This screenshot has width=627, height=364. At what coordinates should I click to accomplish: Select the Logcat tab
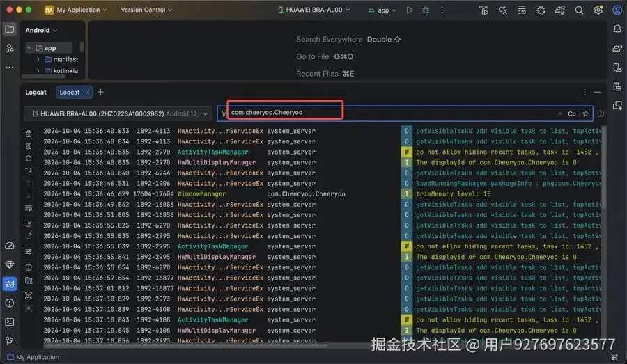(70, 93)
